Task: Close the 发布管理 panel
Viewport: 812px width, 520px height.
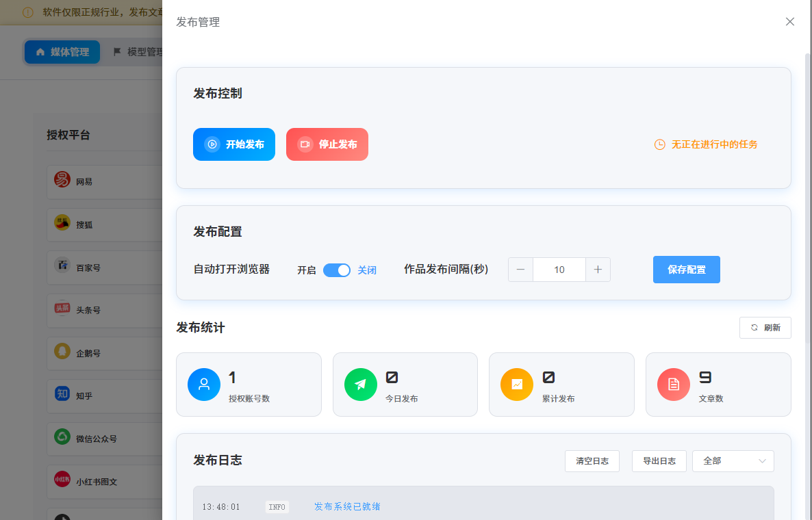Action: pos(789,22)
